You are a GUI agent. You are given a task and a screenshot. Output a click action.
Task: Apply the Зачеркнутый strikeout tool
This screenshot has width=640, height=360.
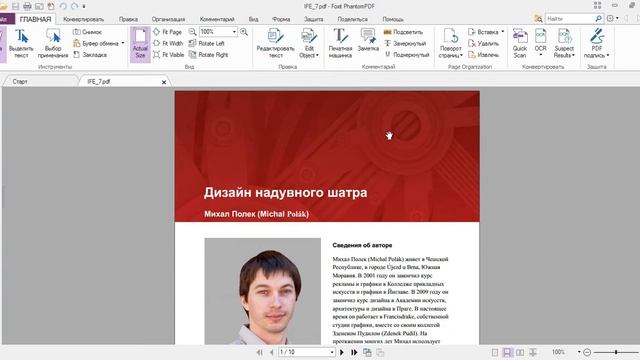point(405,43)
